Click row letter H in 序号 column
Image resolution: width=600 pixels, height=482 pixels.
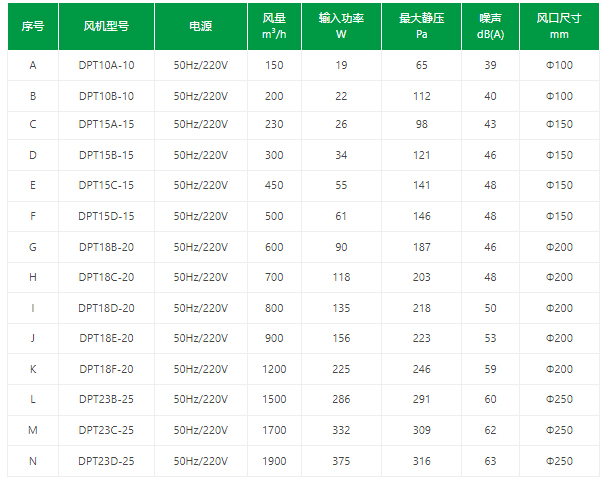[x=33, y=277]
